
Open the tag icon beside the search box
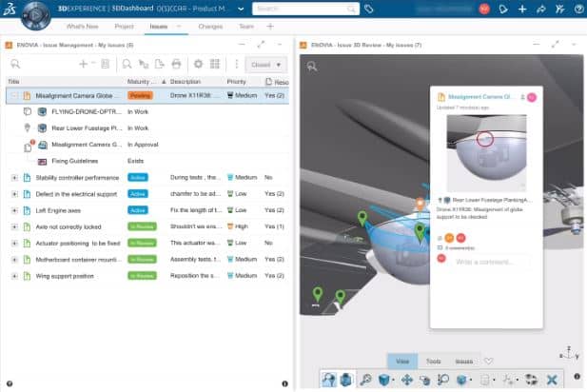[369, 9]
